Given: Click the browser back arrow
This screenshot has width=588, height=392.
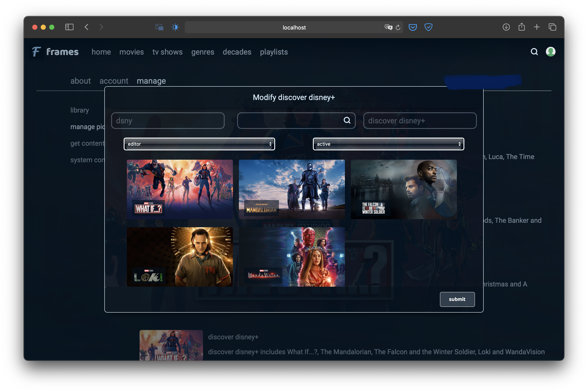Looking at the screenshot, I should [x=87, y=27].
